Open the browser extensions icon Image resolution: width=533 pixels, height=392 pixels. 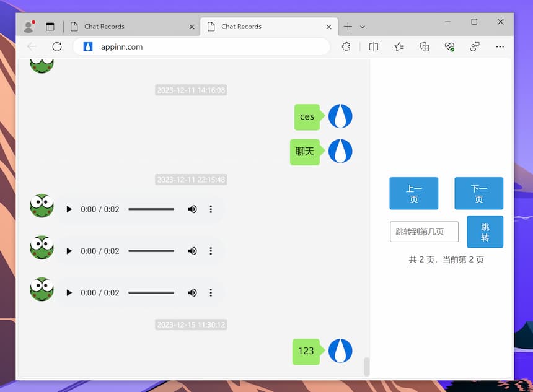346,46
